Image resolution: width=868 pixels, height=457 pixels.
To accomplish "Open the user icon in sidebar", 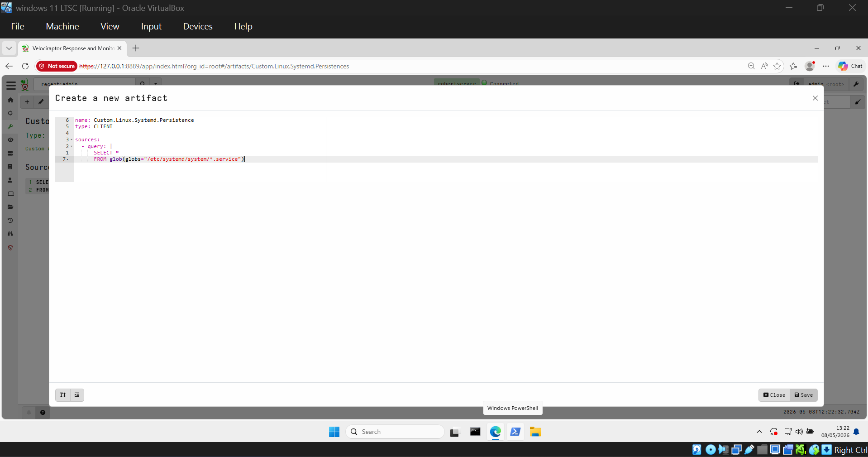I will [10, 180].
